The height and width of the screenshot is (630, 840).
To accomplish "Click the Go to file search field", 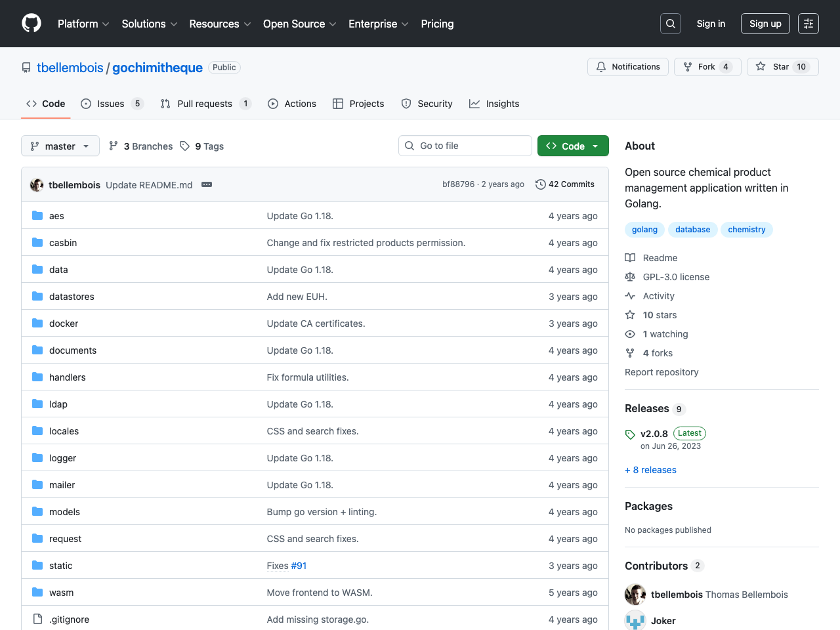I will (465, 146).
